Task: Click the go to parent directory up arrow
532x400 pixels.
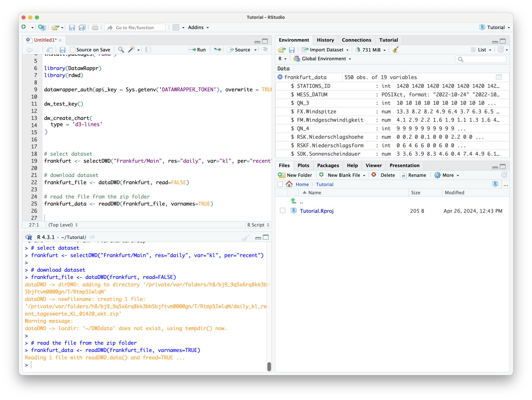Action: pos(294,201)
